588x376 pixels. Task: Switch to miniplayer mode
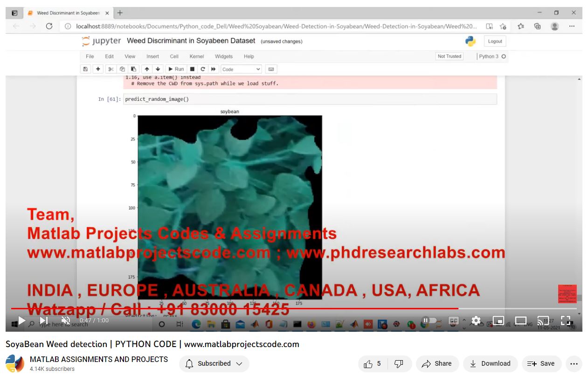[498, 320]
